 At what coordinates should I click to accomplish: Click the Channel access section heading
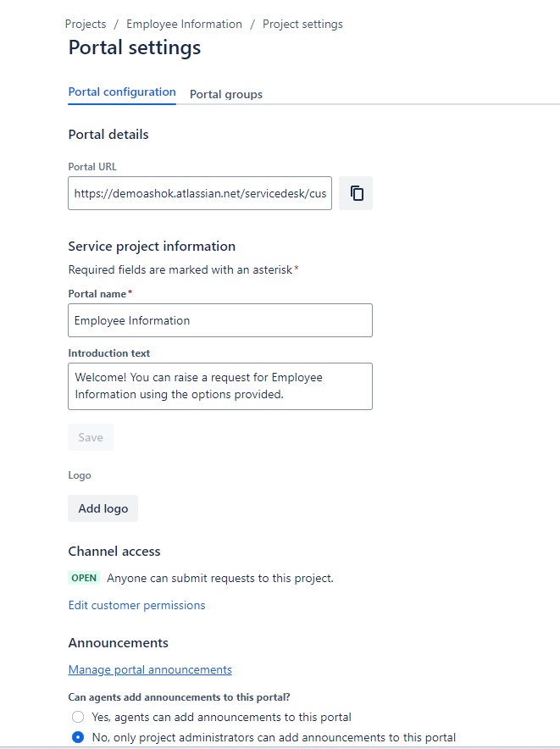[114, 551]
